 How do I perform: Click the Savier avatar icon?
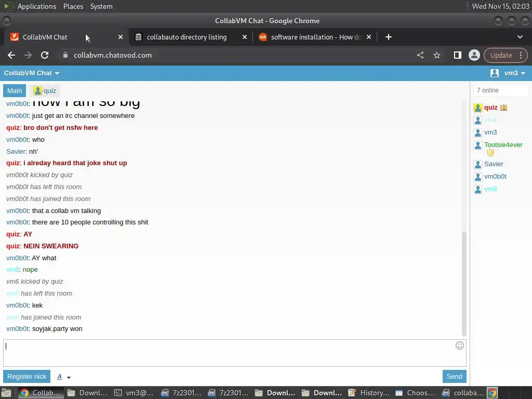478,165
